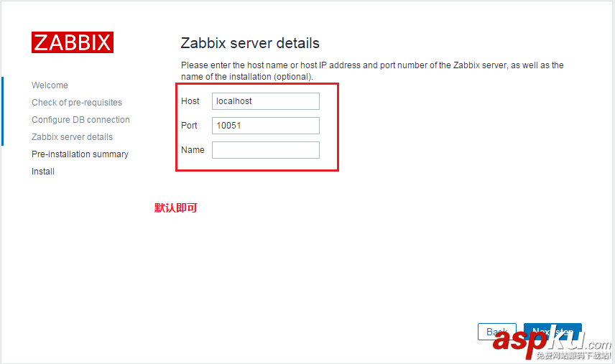615x364 pixels.
Task: Click the ZABBIX logo
Action: coord(72,42)
